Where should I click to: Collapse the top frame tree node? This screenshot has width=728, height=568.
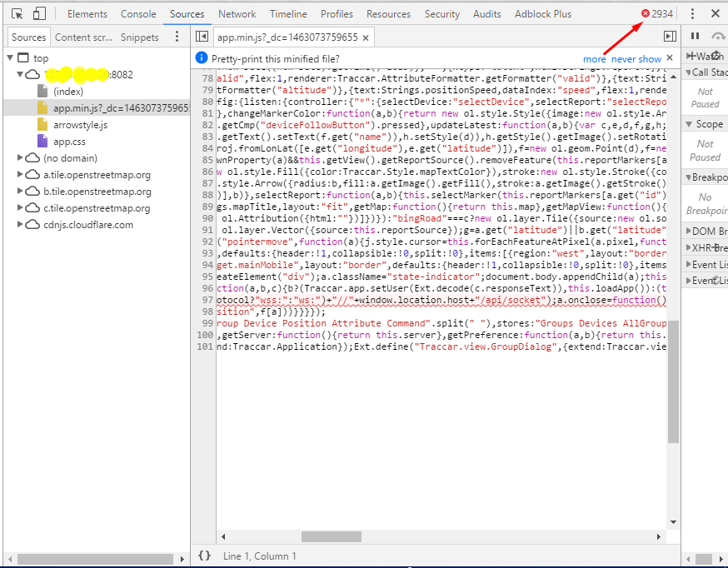[x=10, y=57]
